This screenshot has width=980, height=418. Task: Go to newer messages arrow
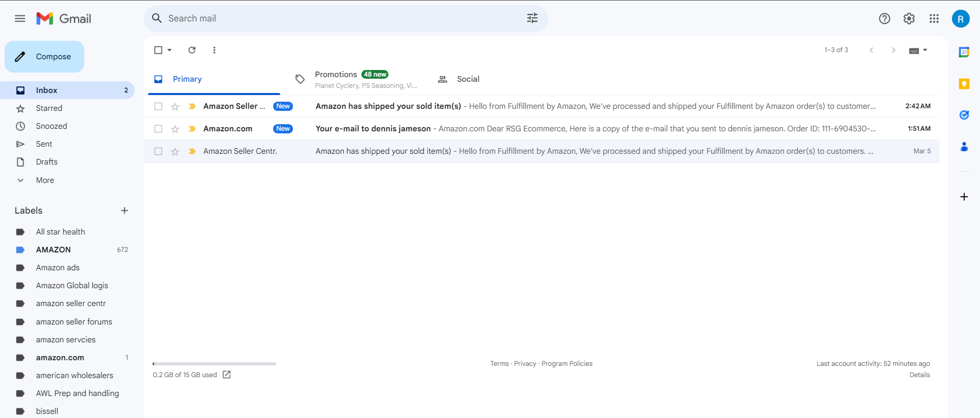tap(871, 50)
